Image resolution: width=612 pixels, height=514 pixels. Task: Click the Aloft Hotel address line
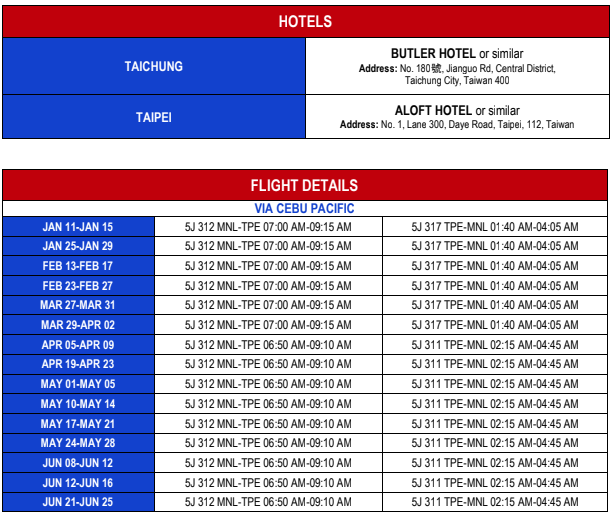coord(457,125)
